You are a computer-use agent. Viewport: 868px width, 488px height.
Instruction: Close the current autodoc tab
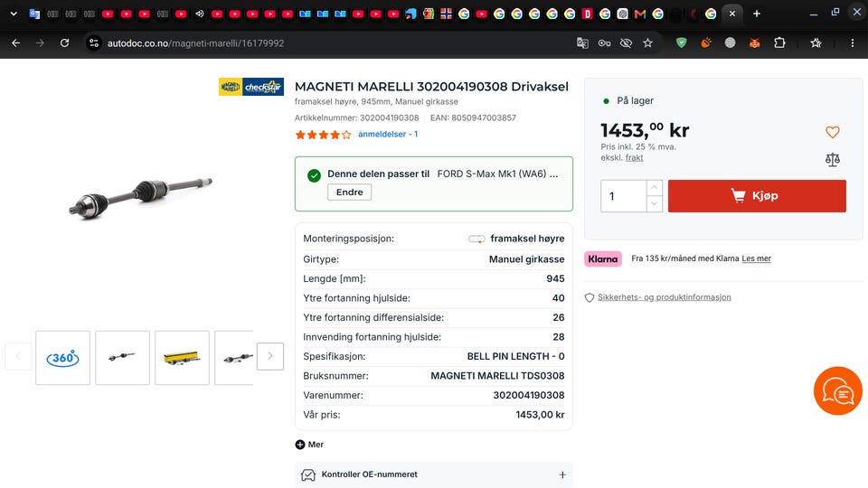pyautogui.click(x=732, y=14)
